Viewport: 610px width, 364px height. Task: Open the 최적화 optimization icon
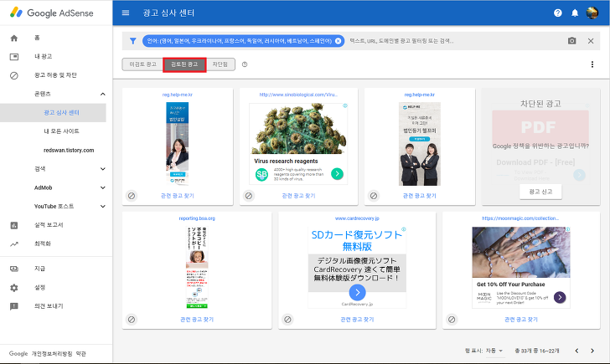point(14,244)
